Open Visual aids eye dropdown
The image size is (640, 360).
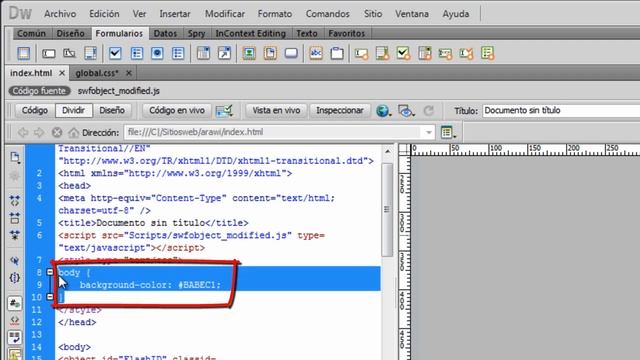tap(406, 111)
